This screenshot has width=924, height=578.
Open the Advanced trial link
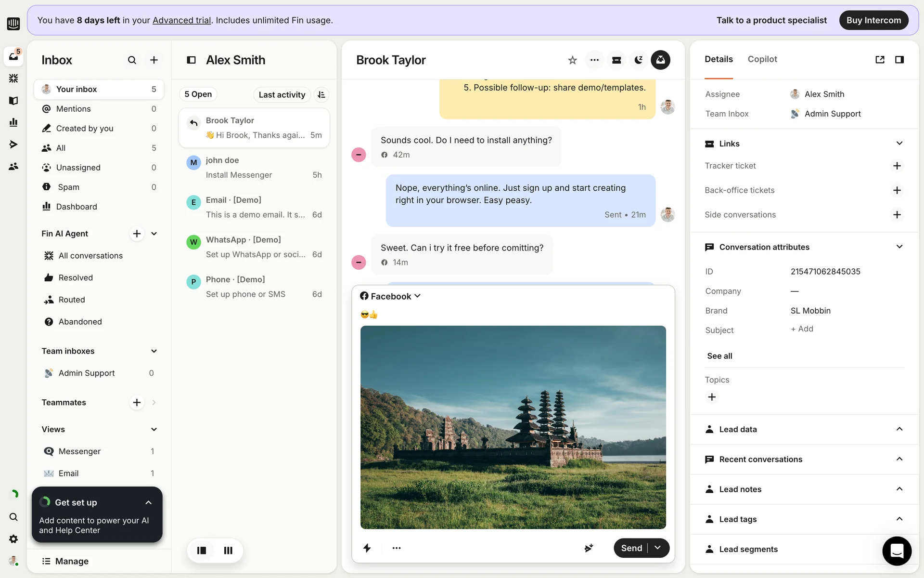tap(181, 20)
